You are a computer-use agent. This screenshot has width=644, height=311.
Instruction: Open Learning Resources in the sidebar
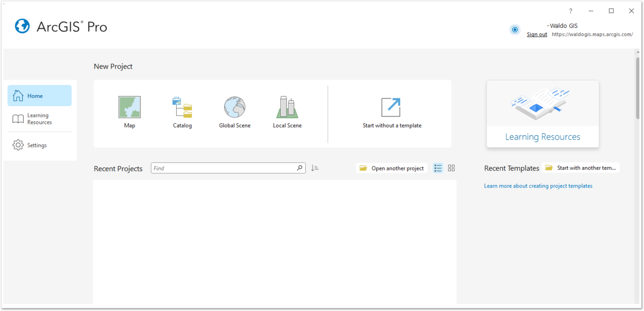point(40,119)
